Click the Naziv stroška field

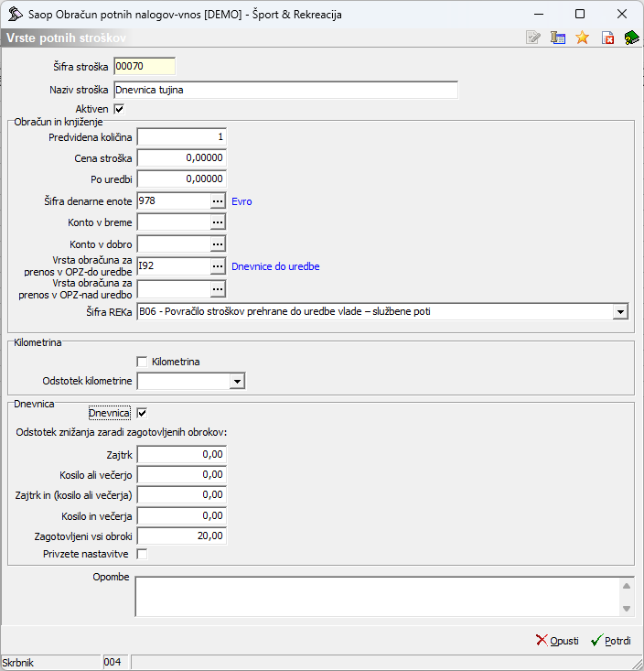(x=285, y=90)
